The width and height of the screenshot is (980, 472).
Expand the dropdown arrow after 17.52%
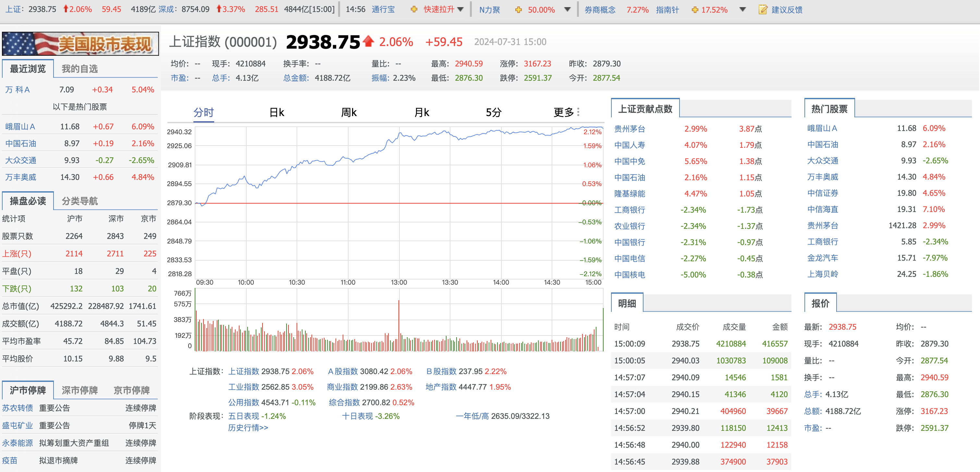(x=742, y=9)
